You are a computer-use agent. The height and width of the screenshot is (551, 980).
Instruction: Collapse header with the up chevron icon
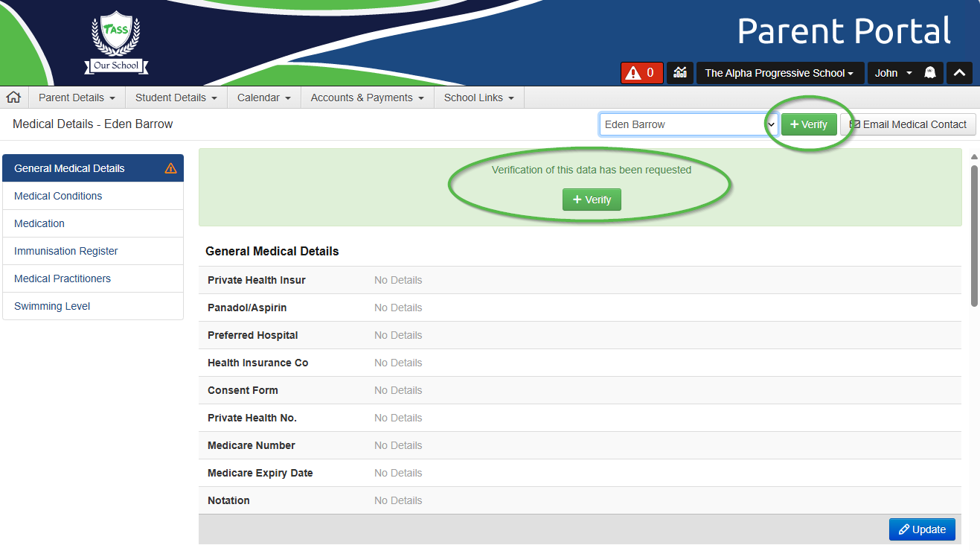point(959,73)
